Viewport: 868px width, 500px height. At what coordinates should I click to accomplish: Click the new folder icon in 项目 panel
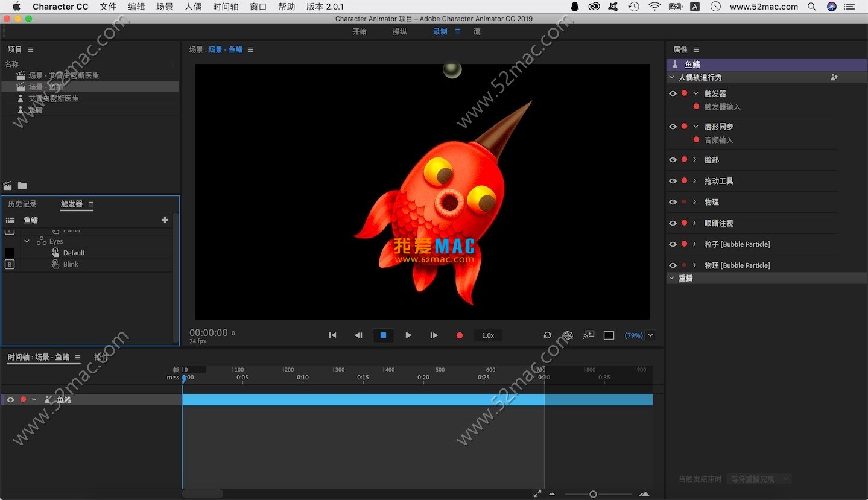point(22,186)
